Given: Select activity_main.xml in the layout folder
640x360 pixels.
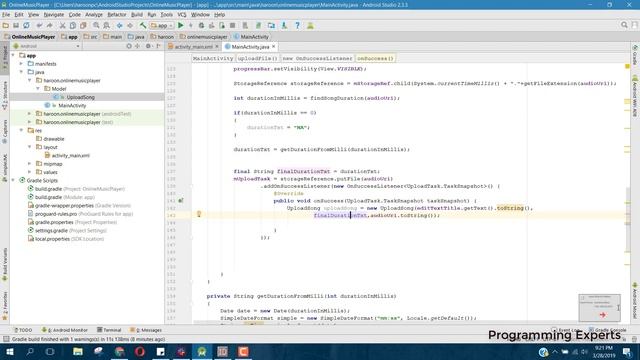Looking at the screenshot, I should [70, 156].
